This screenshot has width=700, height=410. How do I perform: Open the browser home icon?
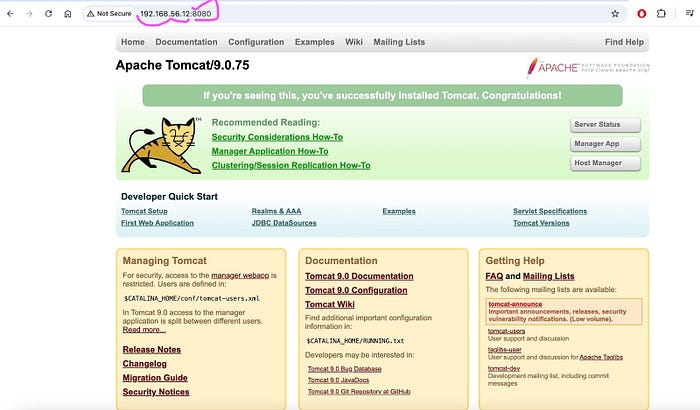click(x=67, y=14)
